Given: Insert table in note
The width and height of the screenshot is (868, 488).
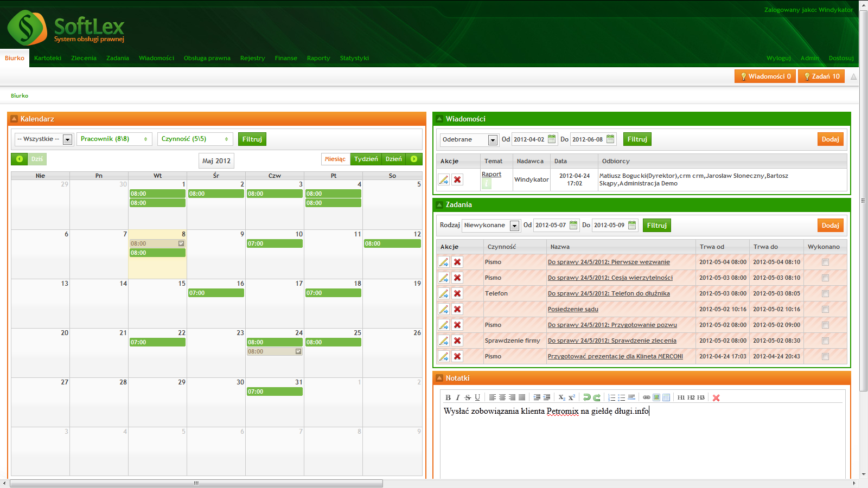Looking at the screenshot, I should (666, 397).
